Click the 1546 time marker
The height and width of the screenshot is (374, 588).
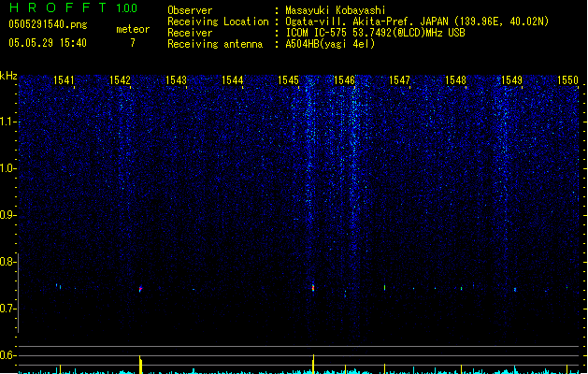coord(344,80)
